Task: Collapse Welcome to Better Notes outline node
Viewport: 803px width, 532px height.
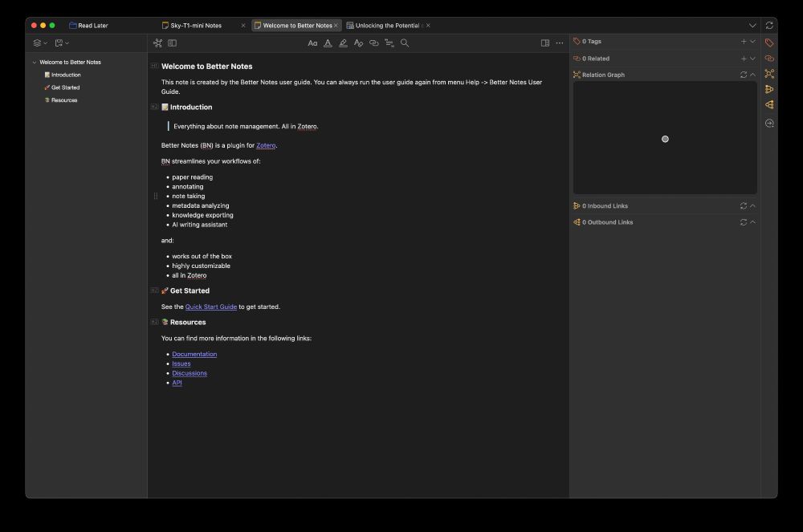Action: (x=35, y=63)
